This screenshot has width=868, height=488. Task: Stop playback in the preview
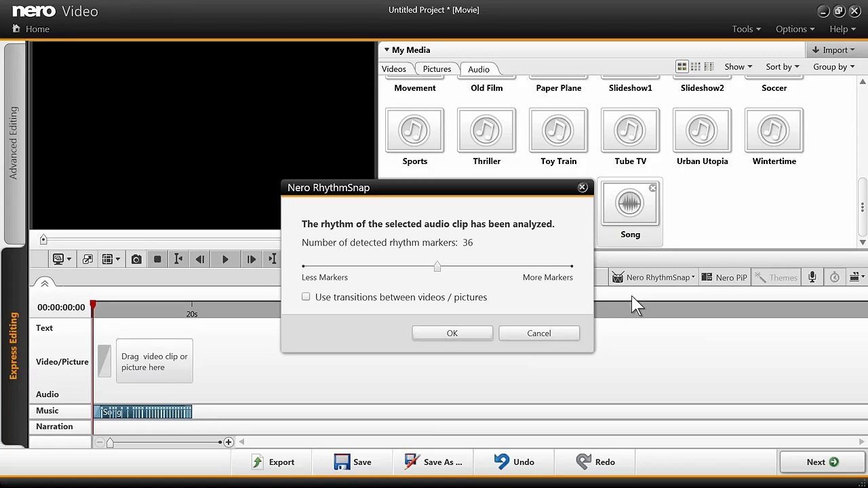[x=157, y=259]
